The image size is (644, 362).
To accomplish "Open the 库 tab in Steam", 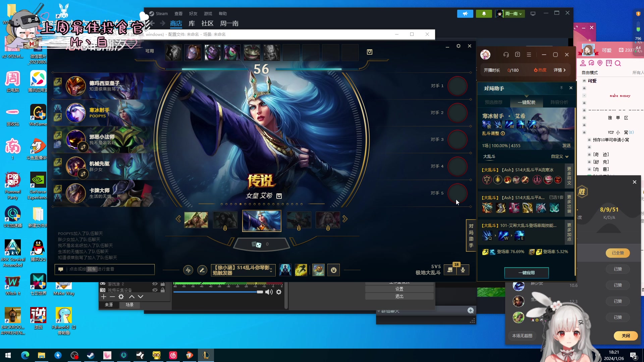I will coord(192,23).
